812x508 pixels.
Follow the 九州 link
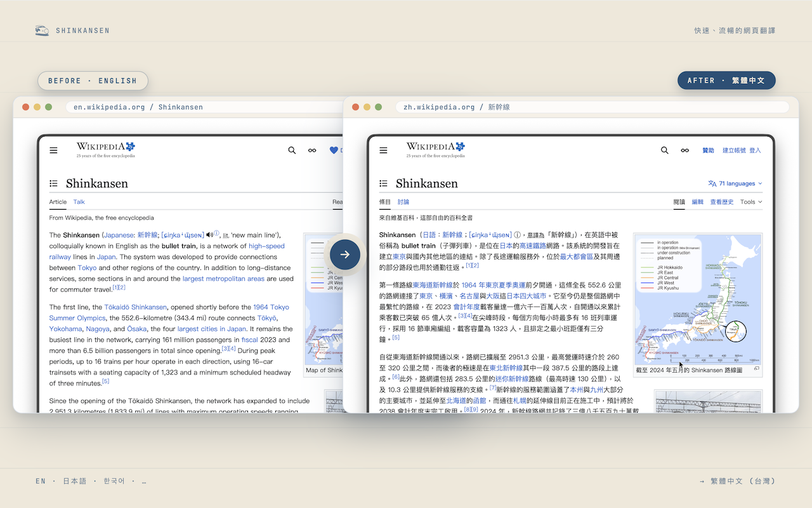click(x=597, y=390)
